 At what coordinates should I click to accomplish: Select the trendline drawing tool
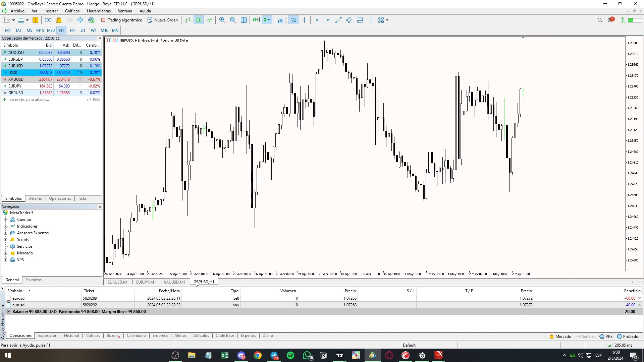(x=338, y=20)
